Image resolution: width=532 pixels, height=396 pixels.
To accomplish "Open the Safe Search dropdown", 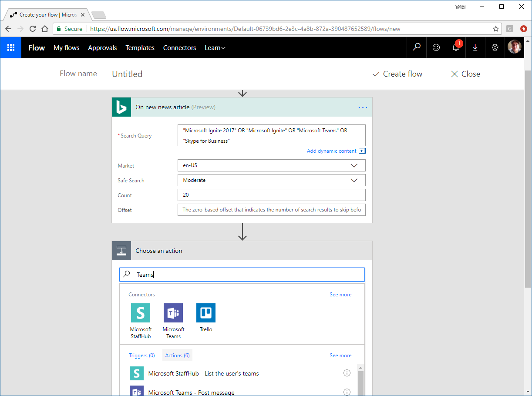I will pyautogui.click(x=354, y=180).
